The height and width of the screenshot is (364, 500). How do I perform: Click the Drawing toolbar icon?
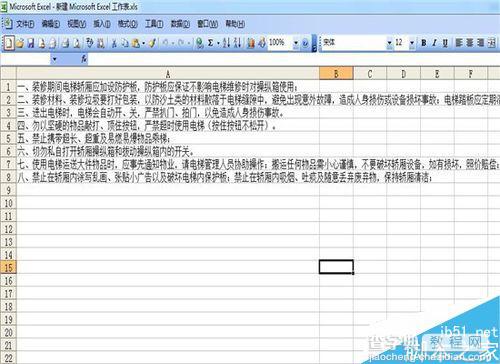pos(262,43)
